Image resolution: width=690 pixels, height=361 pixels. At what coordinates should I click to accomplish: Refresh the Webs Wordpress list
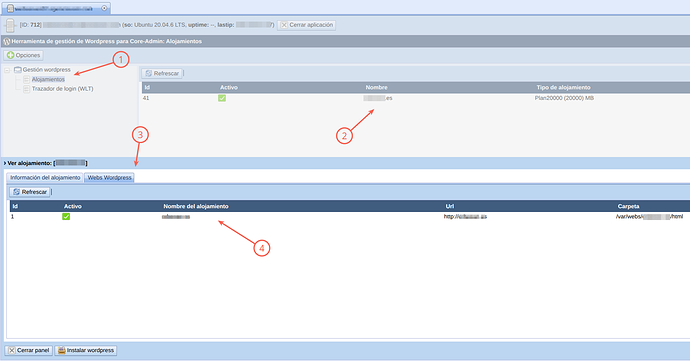point(30,192)
